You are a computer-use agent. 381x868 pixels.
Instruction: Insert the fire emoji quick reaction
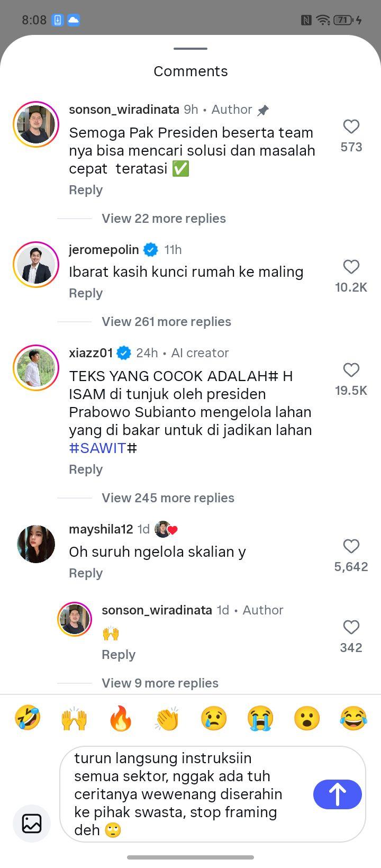click(x=121, y=719)
